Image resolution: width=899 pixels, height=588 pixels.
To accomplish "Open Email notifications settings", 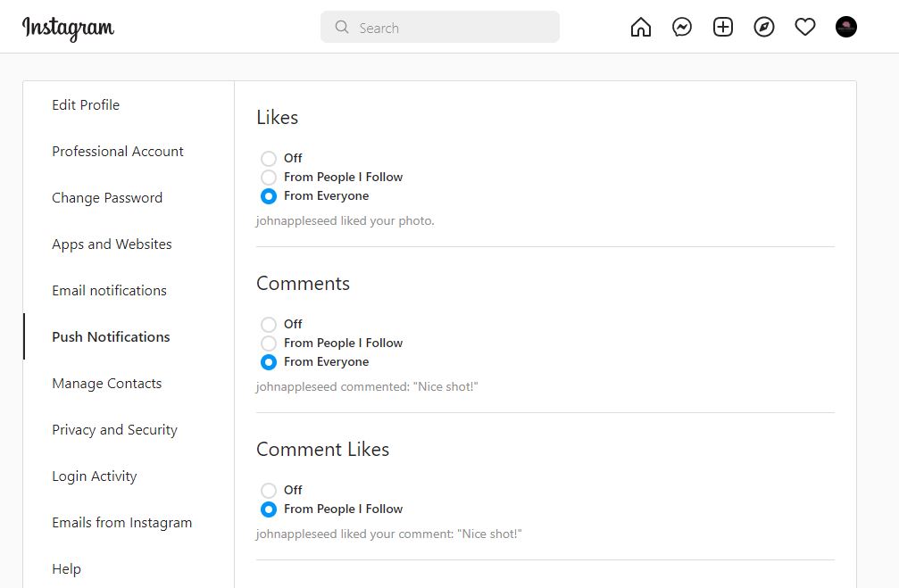I will click(110, 291).
